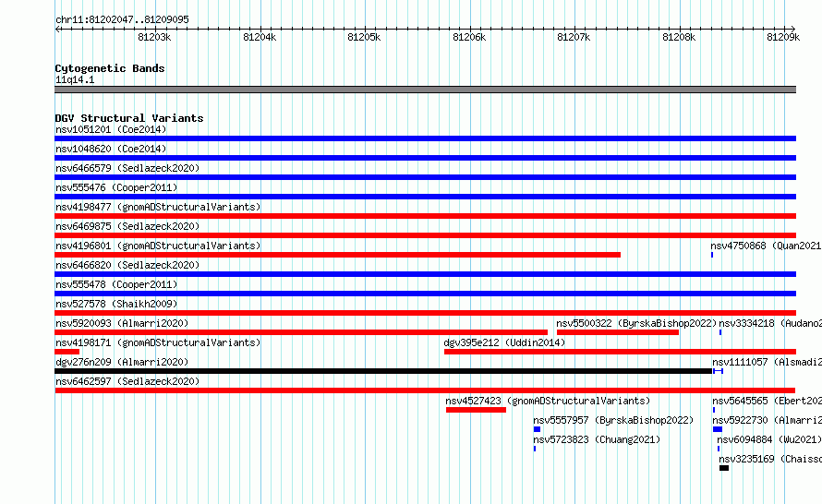
Task: Click nsv4198477 (gnomADStructuralVariants) label
Action: pos(158,207)
